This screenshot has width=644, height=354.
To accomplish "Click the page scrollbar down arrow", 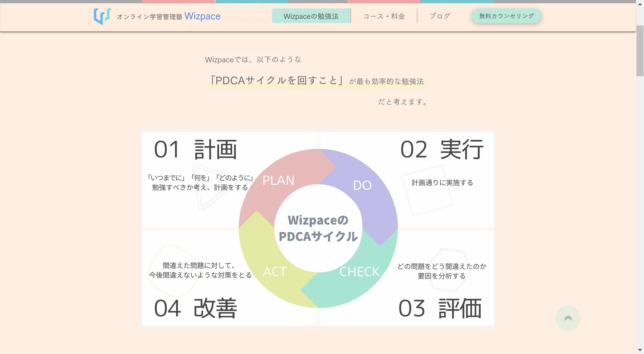I will 640,350.
